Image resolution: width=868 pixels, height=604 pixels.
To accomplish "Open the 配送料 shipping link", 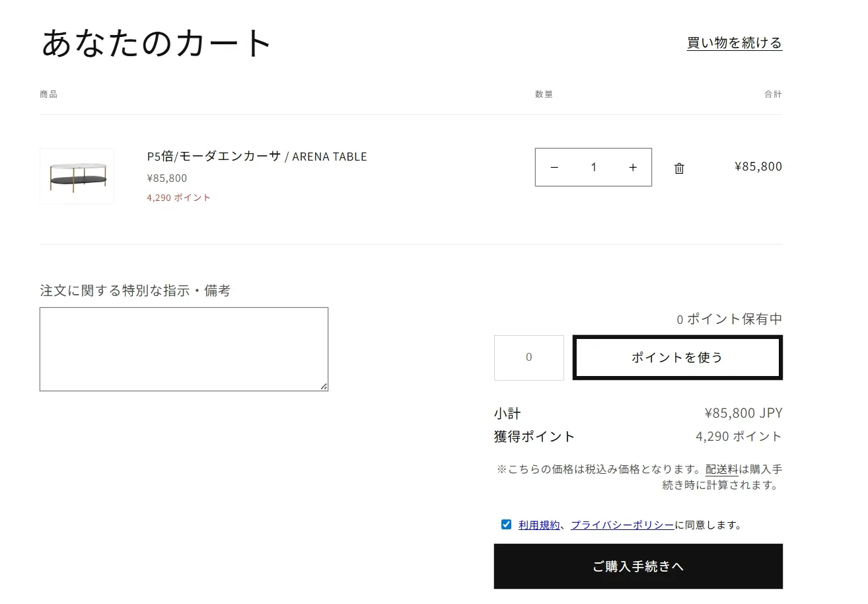I will (x=721, y=469).
